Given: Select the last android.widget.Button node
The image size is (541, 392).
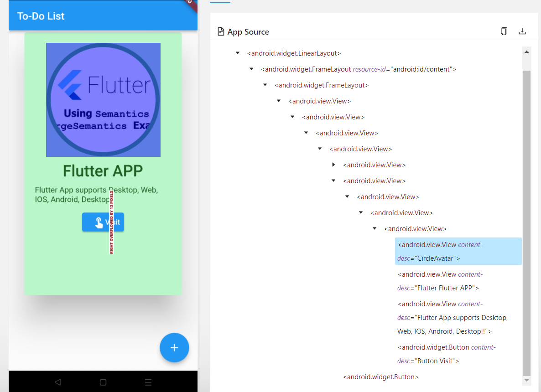Looking at the screenshot, I should click(380, 377).
